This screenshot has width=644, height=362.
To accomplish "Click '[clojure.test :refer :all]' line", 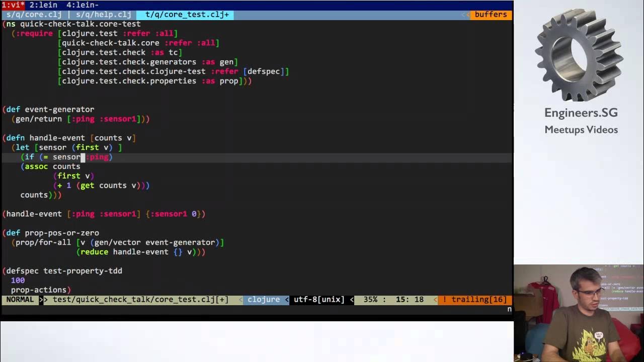I will [x=118, y=34].
